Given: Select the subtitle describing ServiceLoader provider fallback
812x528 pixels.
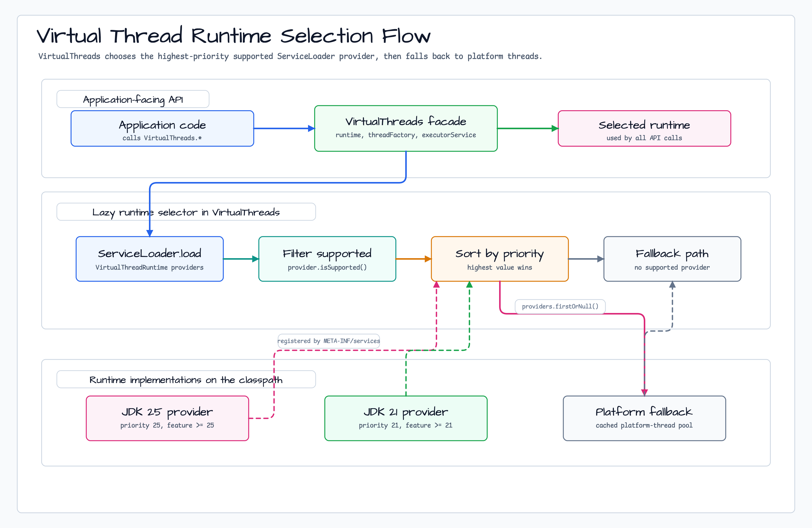Looking at the screenshot, I should click(290, 56).
